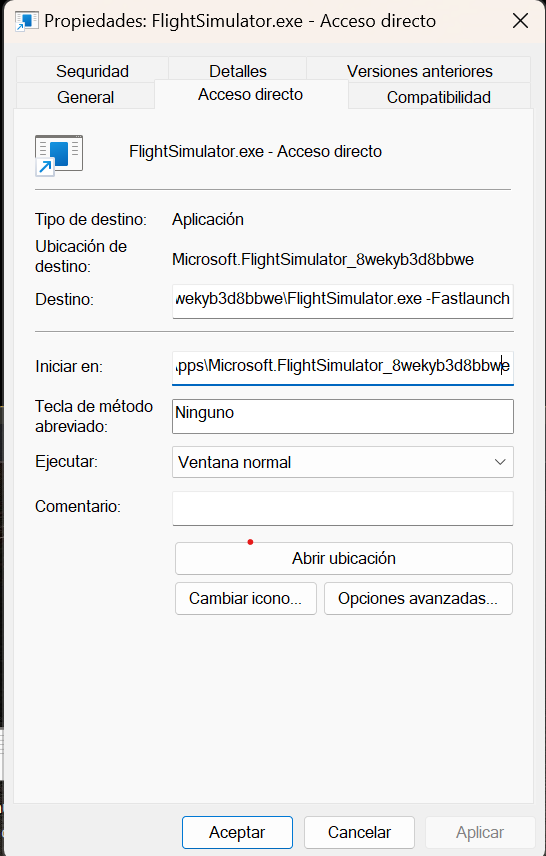The height and width of the screenshot is (856, 546).
Task: Select the General tab
Action: (x=86, y=97)
